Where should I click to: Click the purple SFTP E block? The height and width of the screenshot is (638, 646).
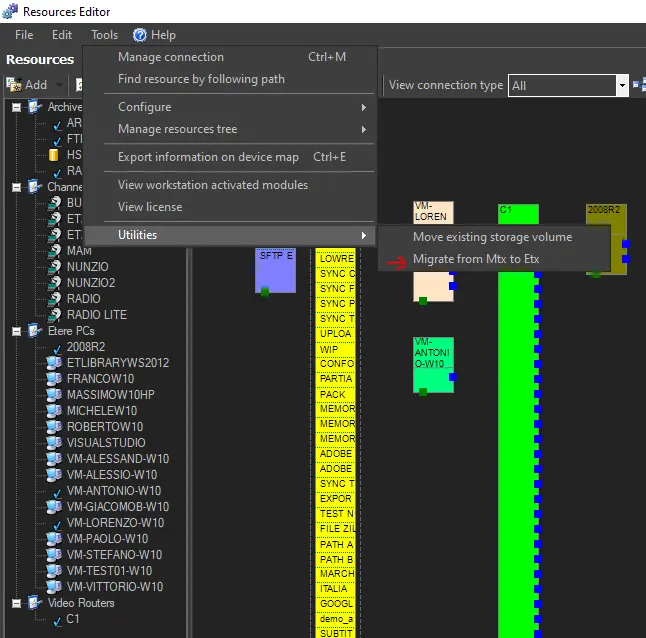[275, 268]
